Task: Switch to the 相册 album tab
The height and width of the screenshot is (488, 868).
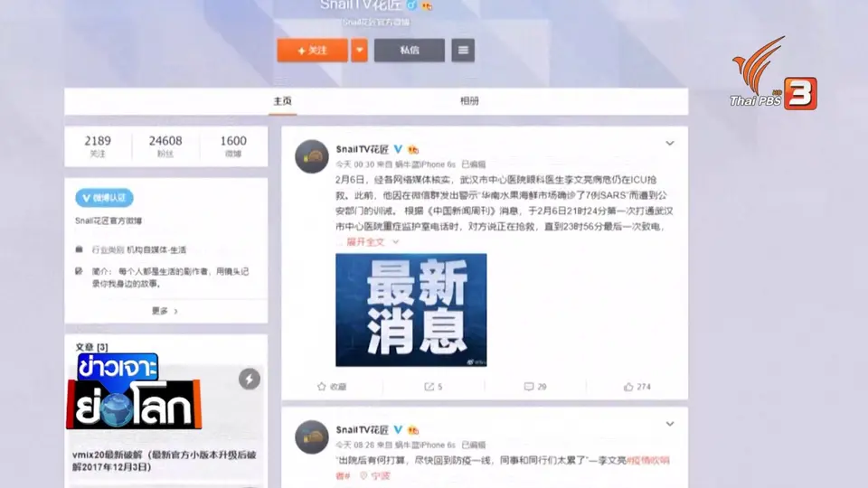Action: click(469, 100)
